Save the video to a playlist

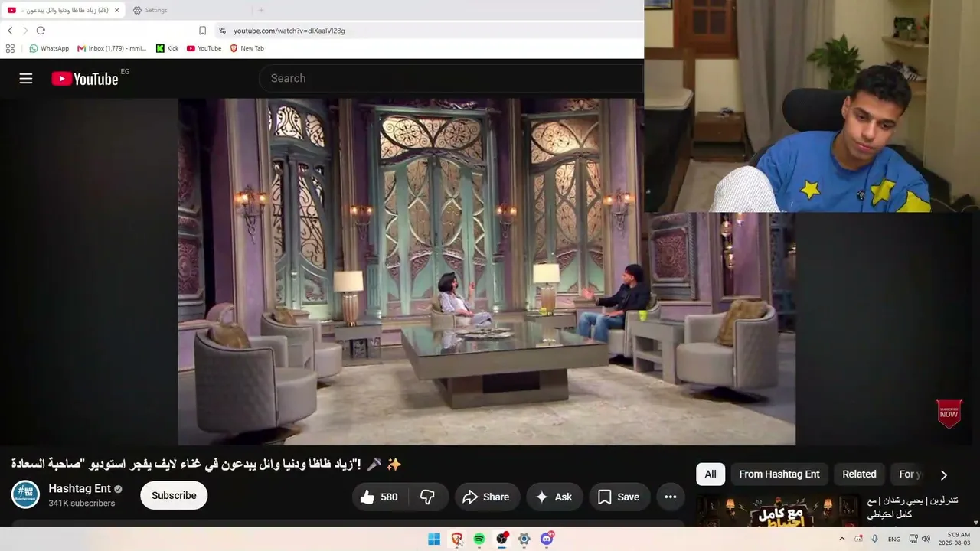[619, 497]
